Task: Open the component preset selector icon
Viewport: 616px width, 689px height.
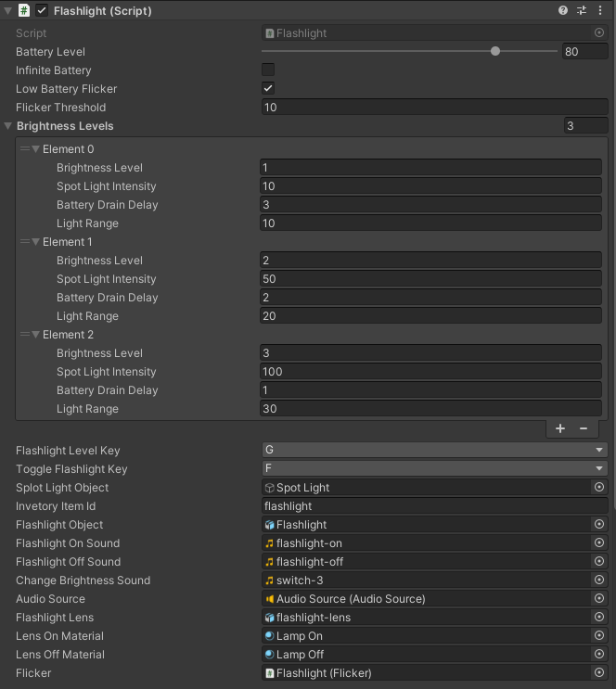Action: point(582,11)
